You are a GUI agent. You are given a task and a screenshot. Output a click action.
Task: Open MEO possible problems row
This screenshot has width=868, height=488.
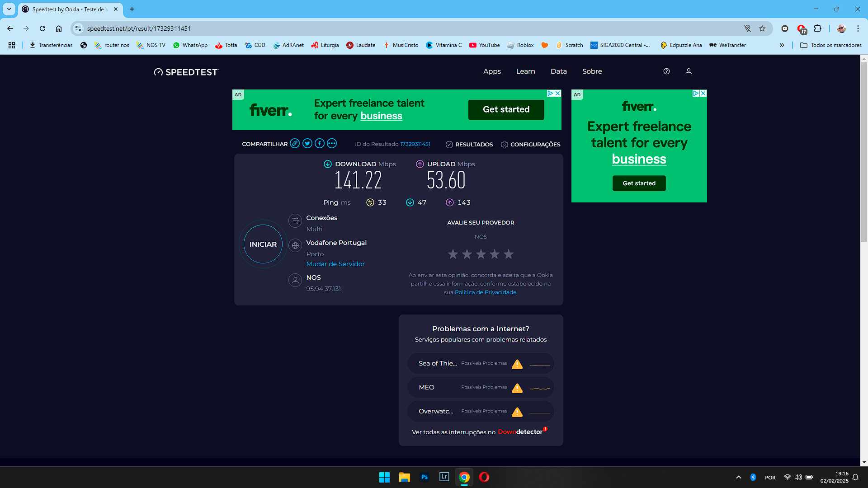coord(481,387)
